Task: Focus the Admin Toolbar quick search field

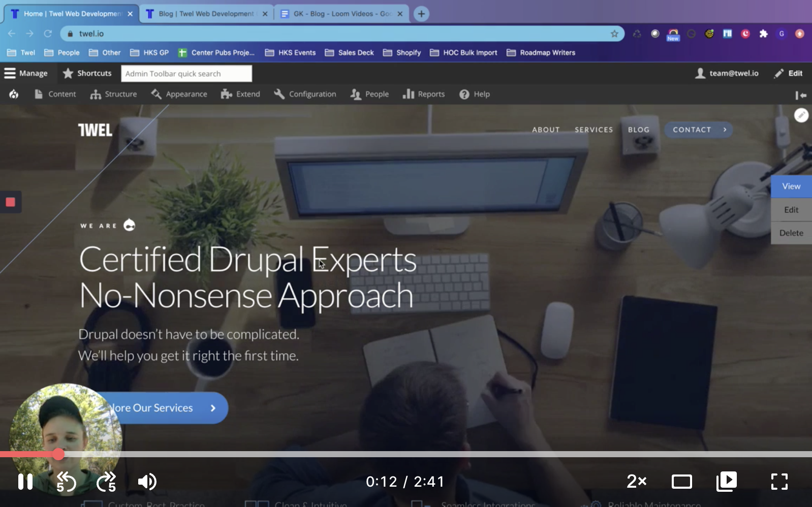Action: (x=186, y=74)
